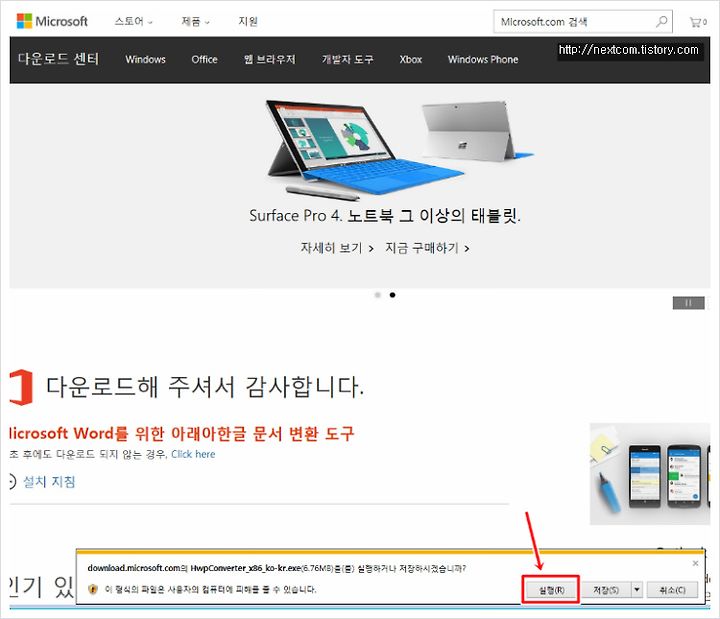Open the save options dropdown arrow
Screen dimensions: 720x619
coord(637,590)
